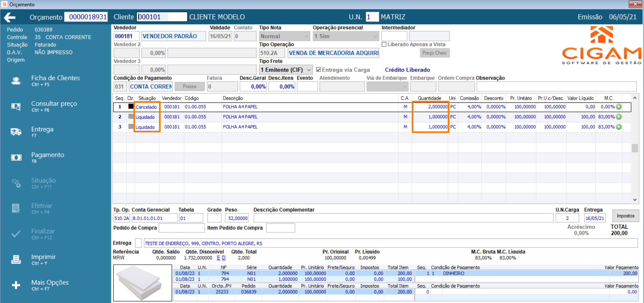Uncheck Entrega via Carga checkbox
Screen dimensions: 644x303
[x=319, y=70]
